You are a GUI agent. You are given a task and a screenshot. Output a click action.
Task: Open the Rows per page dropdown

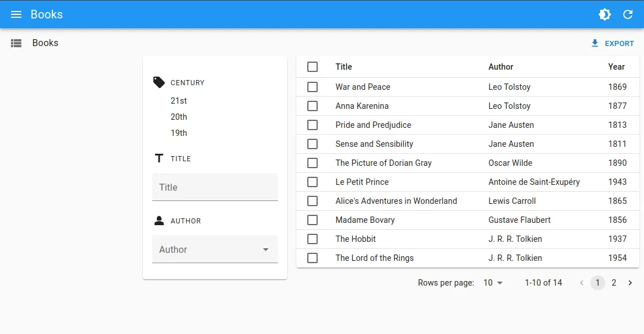click(x=492, y=283)
